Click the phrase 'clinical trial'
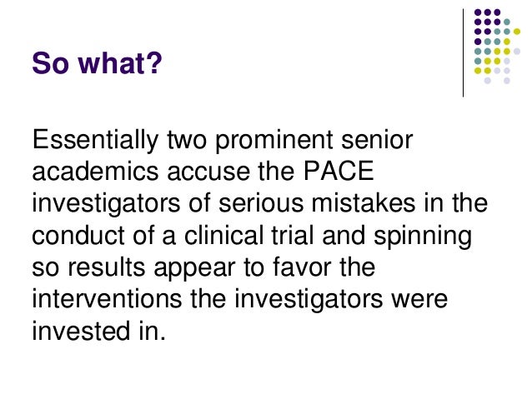Image resolution: width=532 pixels, height=399 pixels. tap(248, 235)
